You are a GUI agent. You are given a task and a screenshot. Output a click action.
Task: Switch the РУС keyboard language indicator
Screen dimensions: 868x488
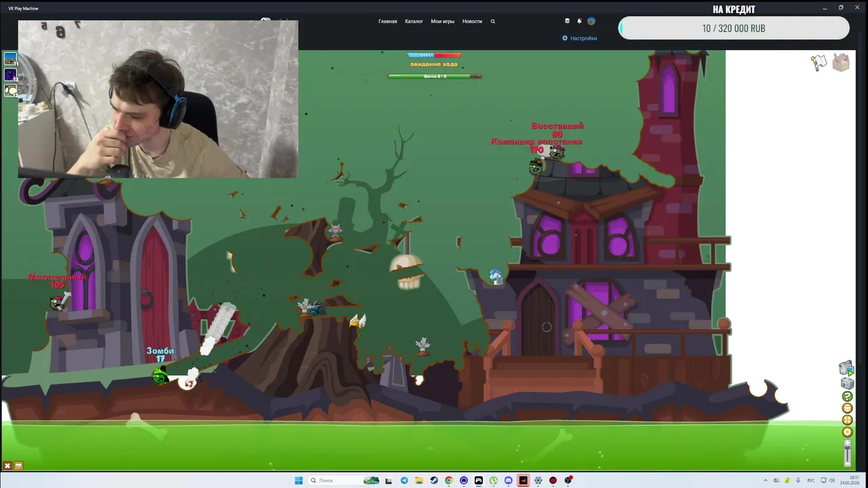coord(811,481)
